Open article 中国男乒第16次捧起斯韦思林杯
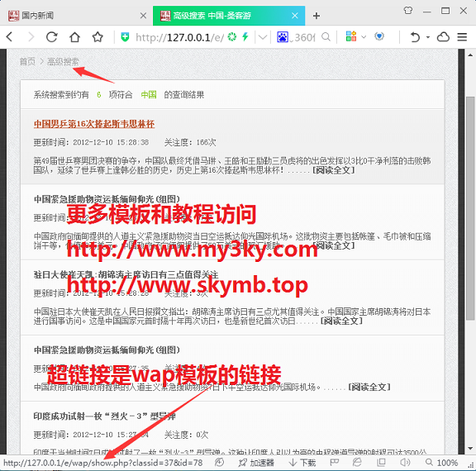The height and width of the screenshot is (471, 476). pyautogui.click(x=94, y=124)
